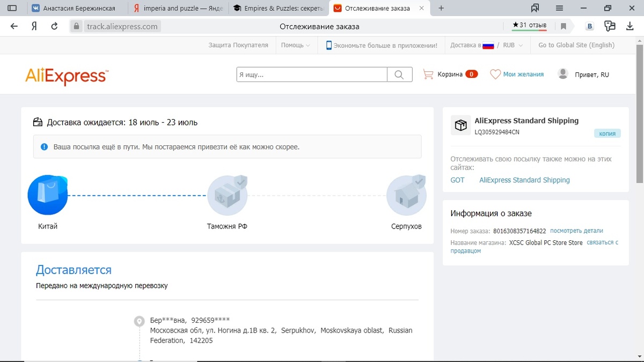
Task: Click the magnifier search button on AliExpress
Action: 399,75
